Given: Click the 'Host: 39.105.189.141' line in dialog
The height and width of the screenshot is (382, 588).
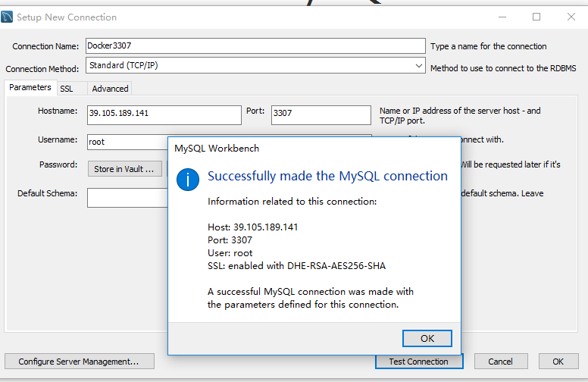Looking at the screenshot, I should click(253, 227).
